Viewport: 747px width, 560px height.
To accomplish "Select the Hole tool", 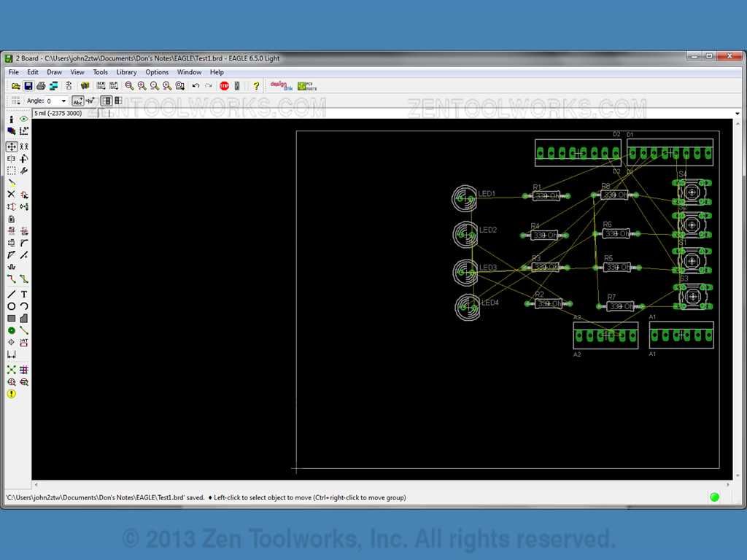I will [12, 342].
